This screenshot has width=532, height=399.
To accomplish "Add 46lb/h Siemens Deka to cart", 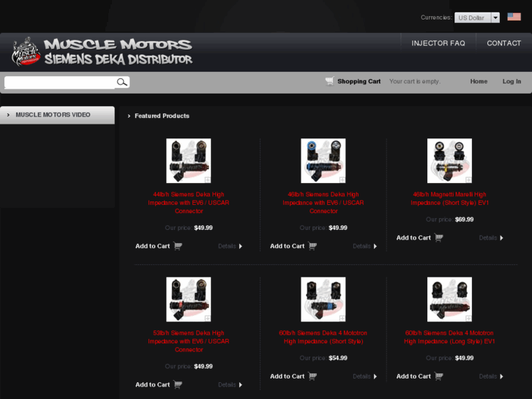I will click(287, 246).
